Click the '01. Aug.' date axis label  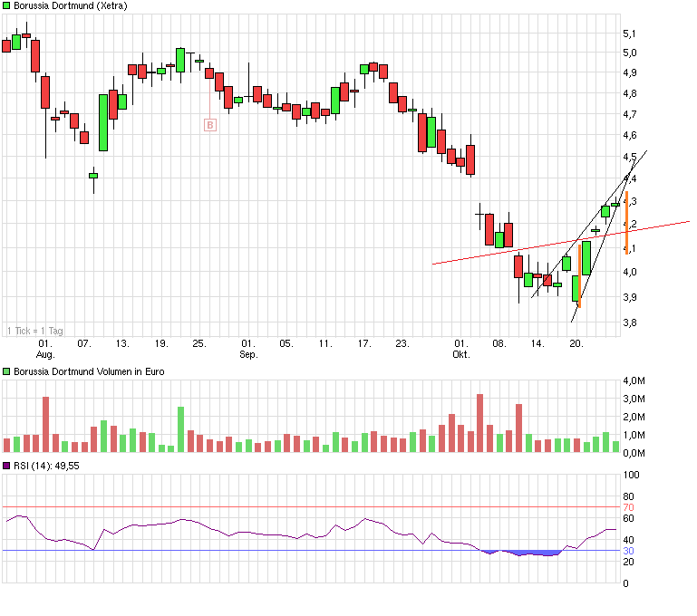click(x=45, y=349)
